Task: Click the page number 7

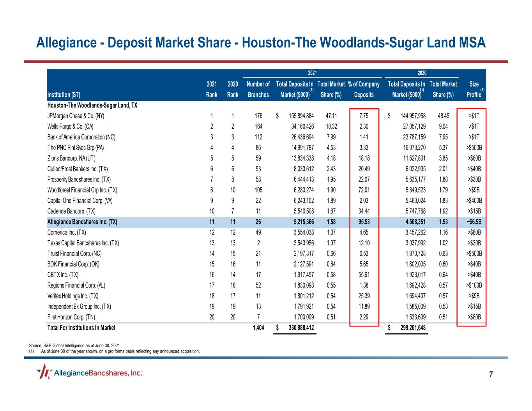Action: [491, 375]
